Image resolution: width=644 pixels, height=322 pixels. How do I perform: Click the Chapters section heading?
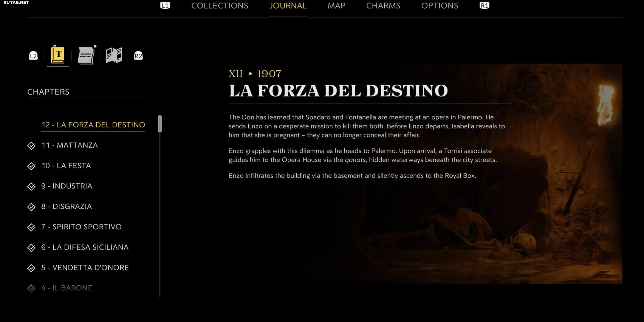pos(48,92)
